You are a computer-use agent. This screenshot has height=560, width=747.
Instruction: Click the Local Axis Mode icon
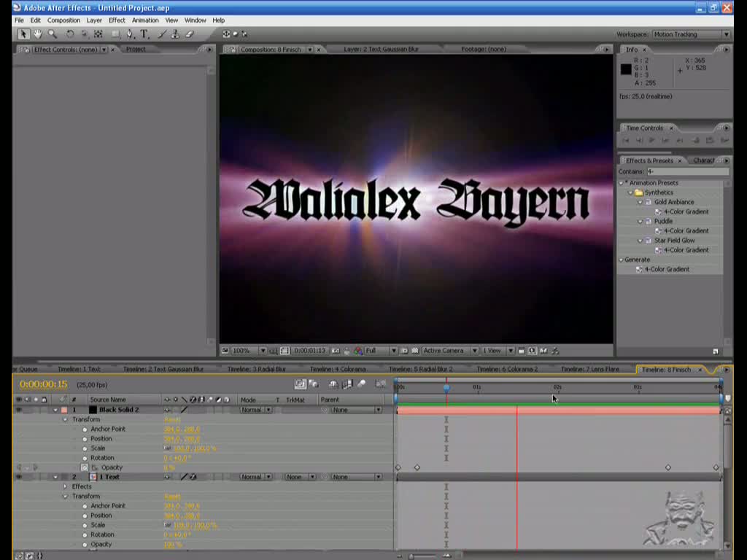tap(226, 34)
